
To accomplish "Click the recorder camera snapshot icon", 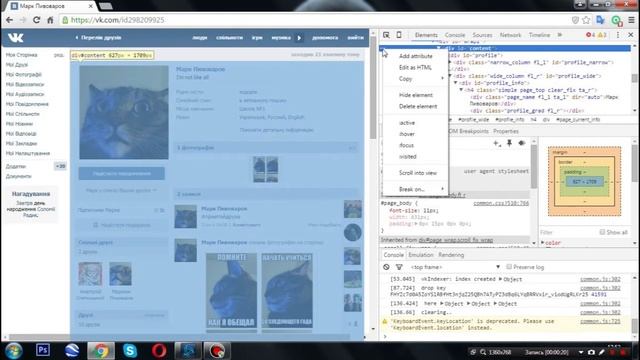I will pos(591,352).
